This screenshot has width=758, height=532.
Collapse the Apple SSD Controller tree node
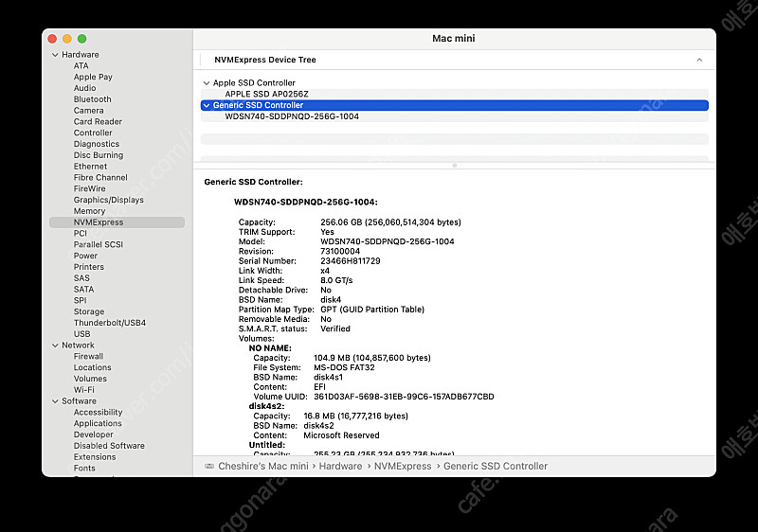click(207, 83)
